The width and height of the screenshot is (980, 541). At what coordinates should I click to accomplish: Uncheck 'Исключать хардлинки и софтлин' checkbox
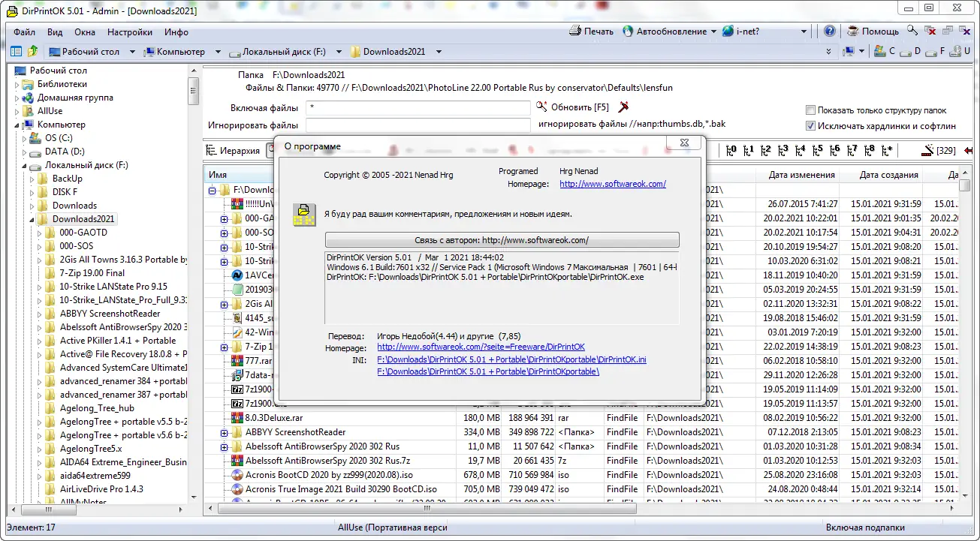[810, 126]
